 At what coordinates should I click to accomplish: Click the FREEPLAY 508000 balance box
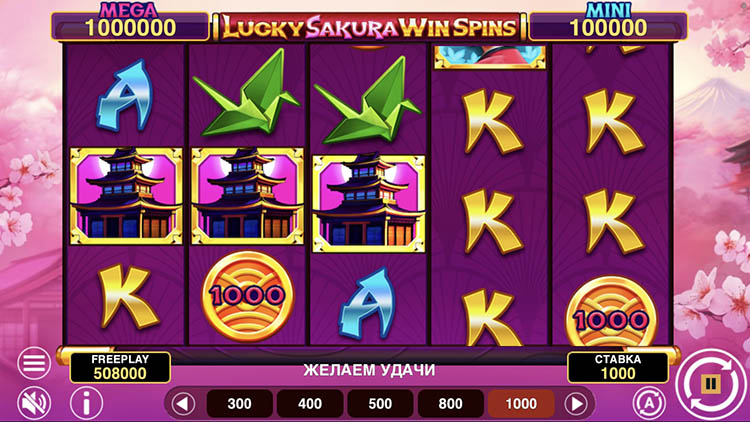(120, 367)
